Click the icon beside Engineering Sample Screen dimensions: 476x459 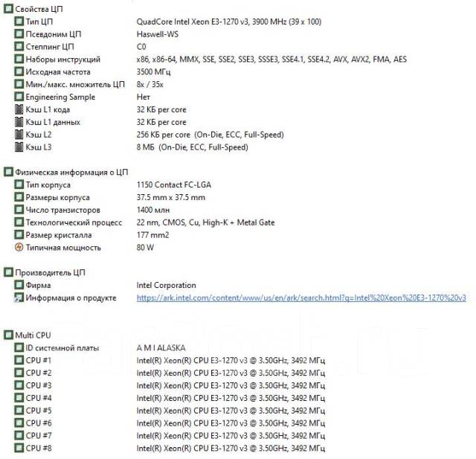(19, 97)
